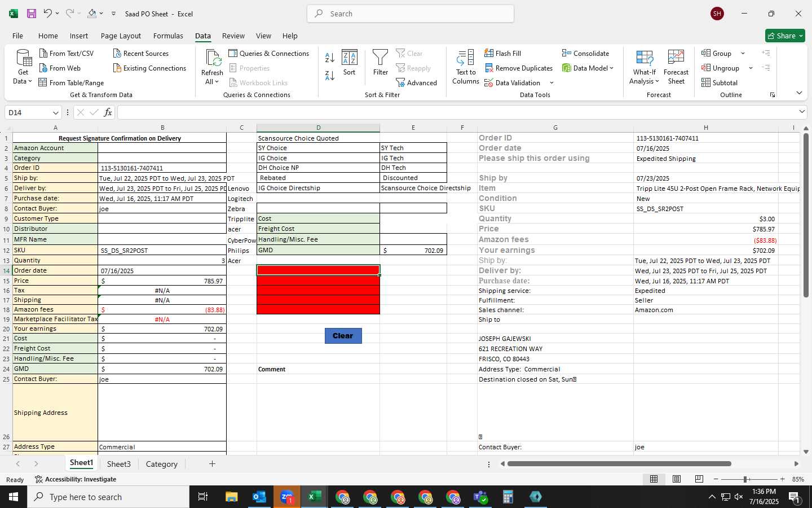
Task: Switch to the Home tab
Action: pyautogui.click(x=48, y=36)
